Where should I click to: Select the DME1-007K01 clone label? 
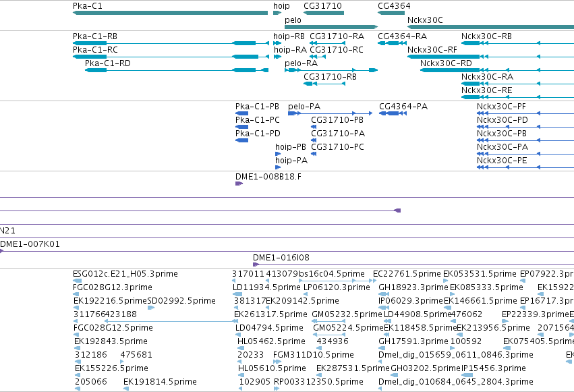pos(30,244)
